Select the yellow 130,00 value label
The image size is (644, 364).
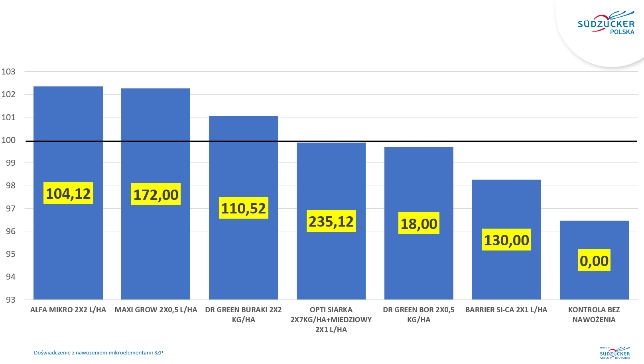click(506, 240)
